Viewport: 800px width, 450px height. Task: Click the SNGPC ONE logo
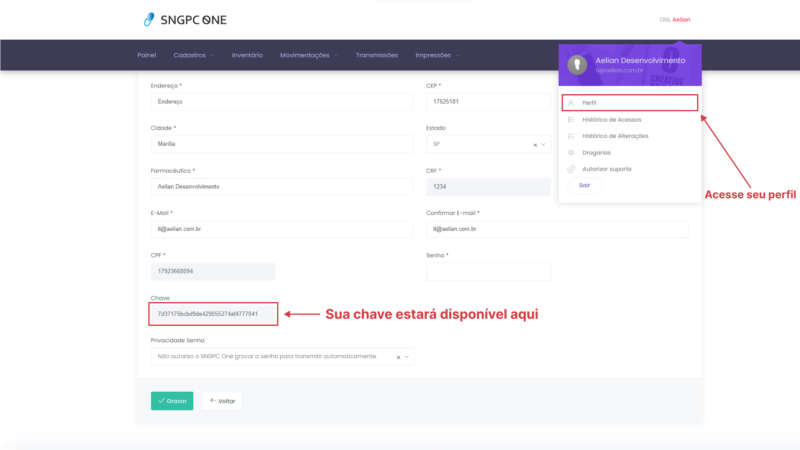click(185, 19)
